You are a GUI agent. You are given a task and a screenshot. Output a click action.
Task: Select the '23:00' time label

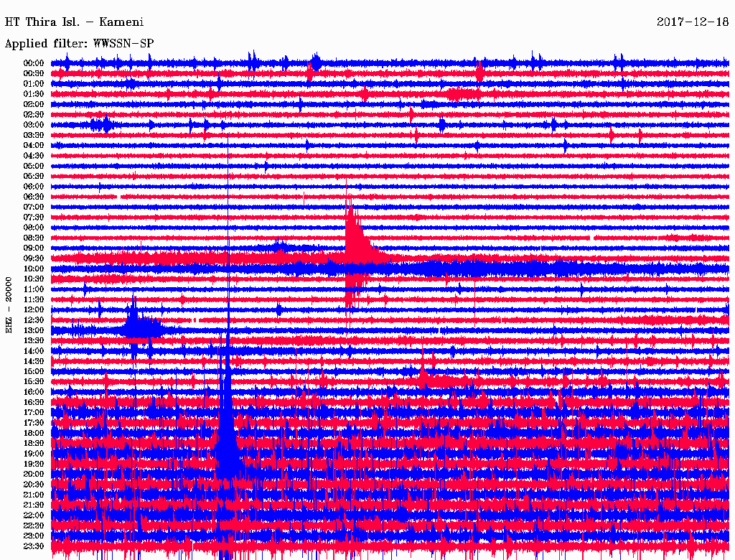tap(34, 536)
